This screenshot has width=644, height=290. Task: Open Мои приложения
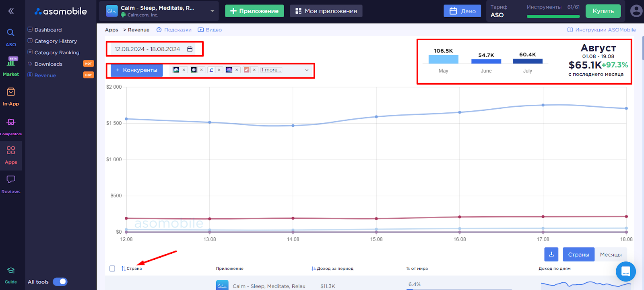click(326, 11)
